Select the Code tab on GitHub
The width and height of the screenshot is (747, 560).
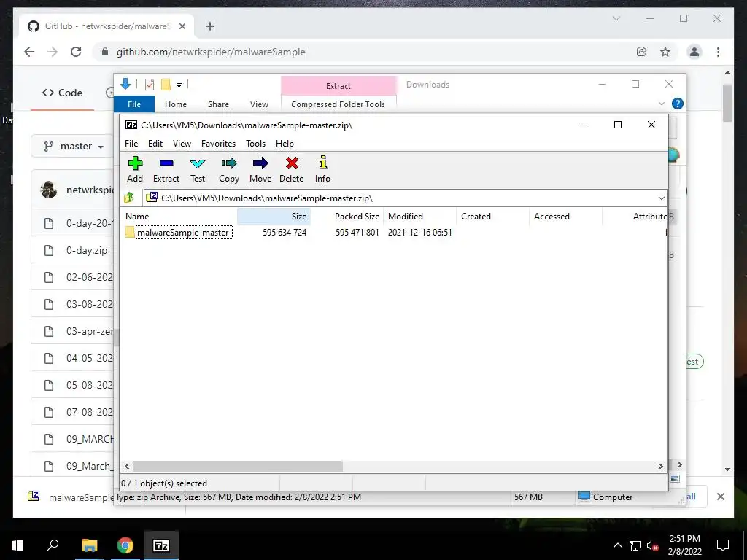click(x=63, y=93)
